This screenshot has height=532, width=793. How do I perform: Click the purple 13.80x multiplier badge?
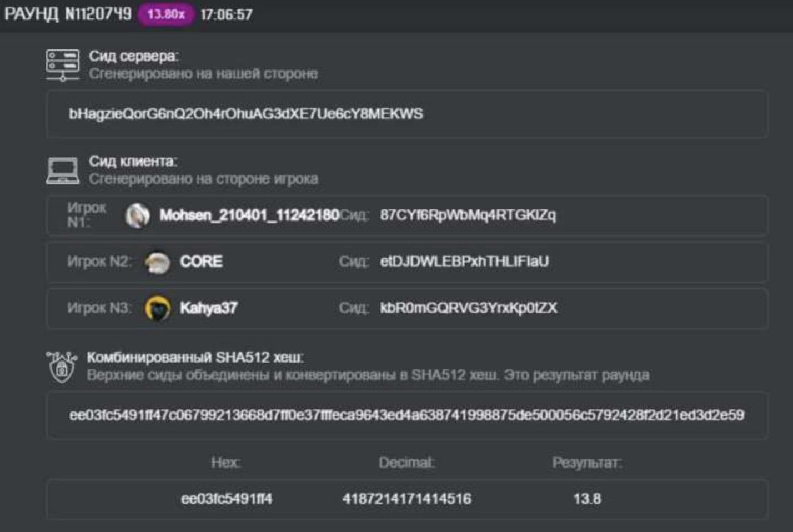pos(166,14)
